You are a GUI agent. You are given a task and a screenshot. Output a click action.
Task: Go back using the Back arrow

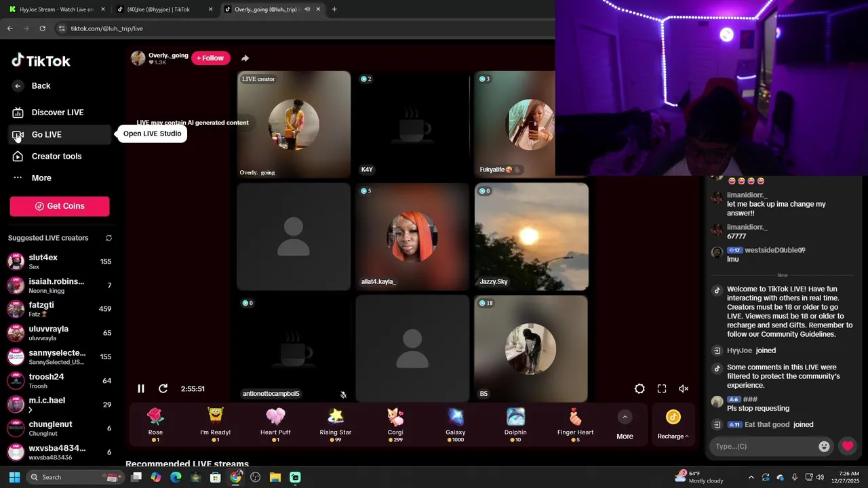[31, 86]
